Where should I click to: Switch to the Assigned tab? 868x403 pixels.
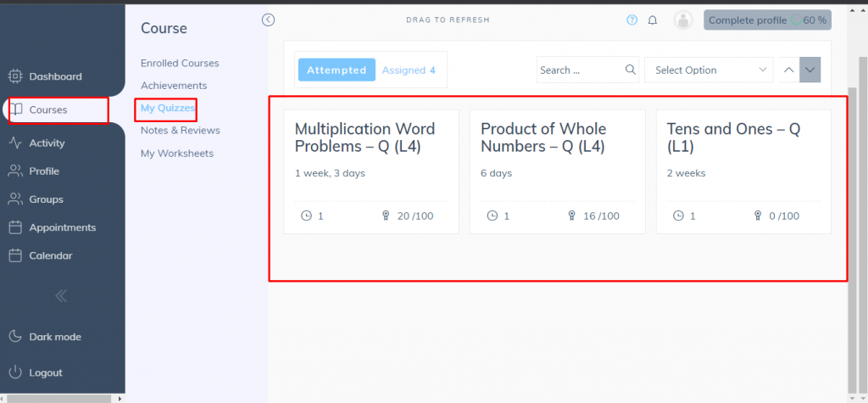[x=409, y=70]
